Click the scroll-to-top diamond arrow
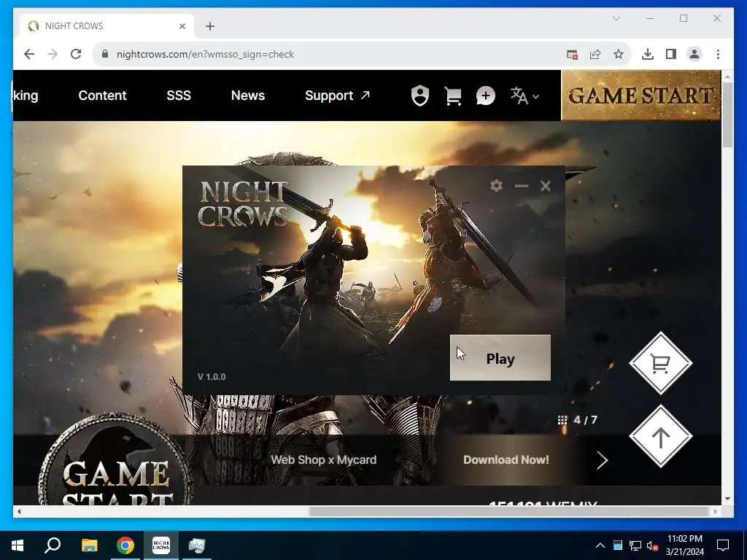Viewport: 747px width, 560px height. 660,436
